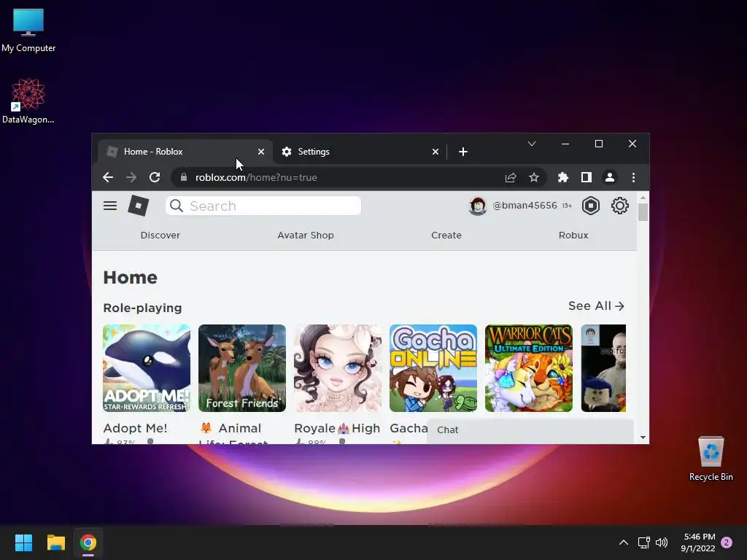This screenshot has height=560, width=747.
Task: Click the Roblox search field
Action: [263, 206]
